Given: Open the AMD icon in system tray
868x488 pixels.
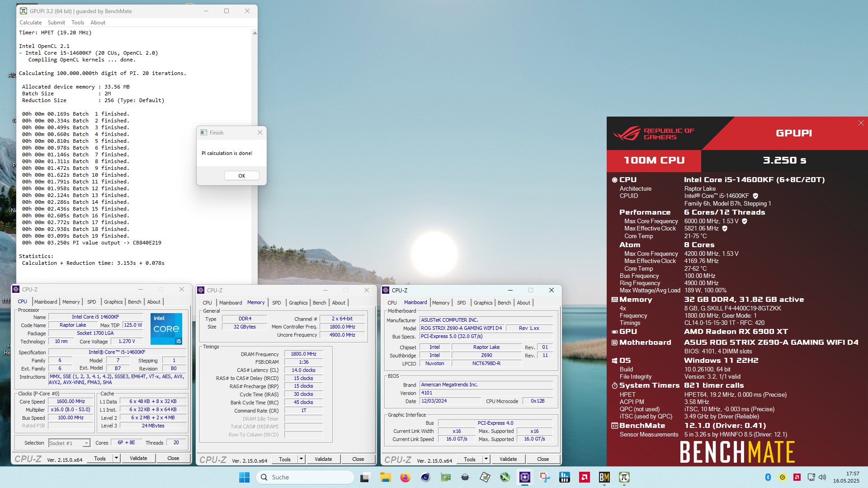Looking at the screenshot, I should point(797,477).
